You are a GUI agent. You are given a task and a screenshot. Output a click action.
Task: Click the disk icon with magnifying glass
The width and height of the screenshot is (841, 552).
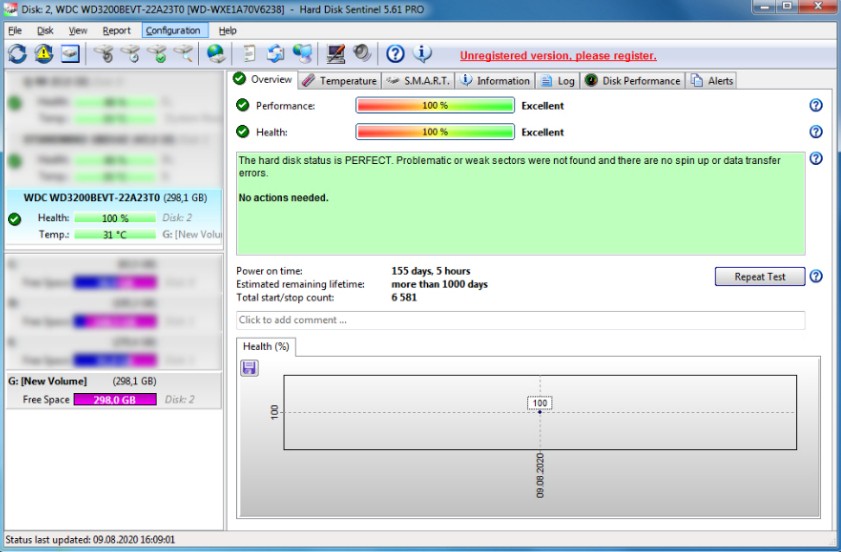pyautogui.click(x=183, y=54)
